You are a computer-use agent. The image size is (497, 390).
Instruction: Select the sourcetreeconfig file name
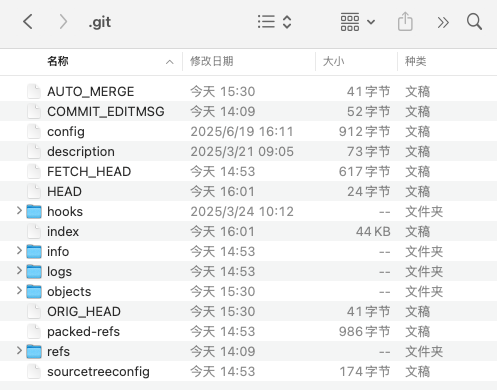tap(98, 372)
